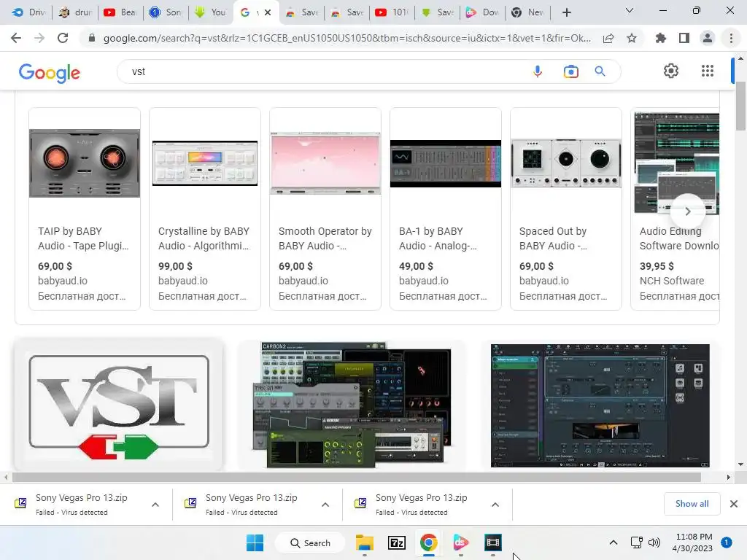The height and width of the screenshot is (560, 747).
Task: Open File Explorer from taskbar
Action: tap(365, 542)
